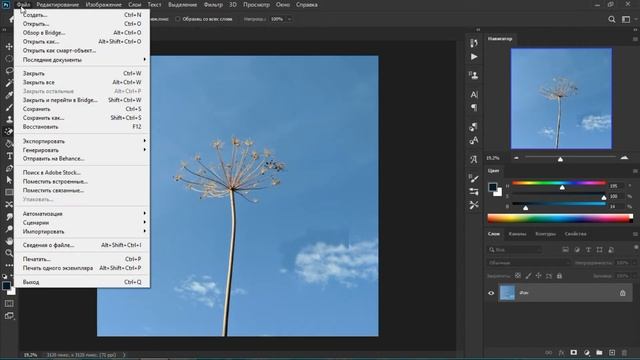Viewport: 640px width, 360px height.
Task: Open the layer opacity dropdown arrow
Action: point(634,263)
